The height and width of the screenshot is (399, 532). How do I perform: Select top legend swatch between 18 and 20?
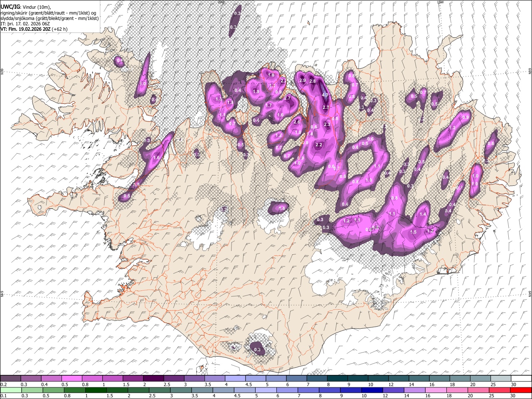tap(460, 378)
